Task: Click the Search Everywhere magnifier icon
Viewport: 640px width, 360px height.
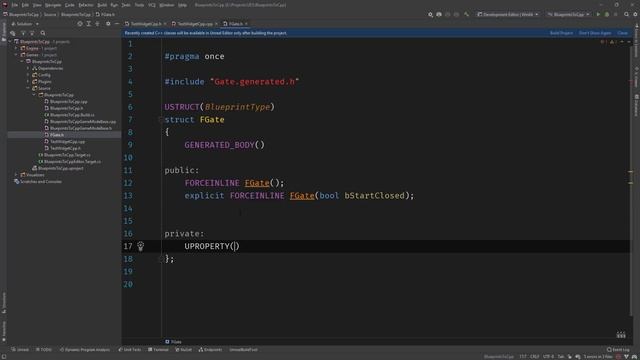Action: pos(627,15)
